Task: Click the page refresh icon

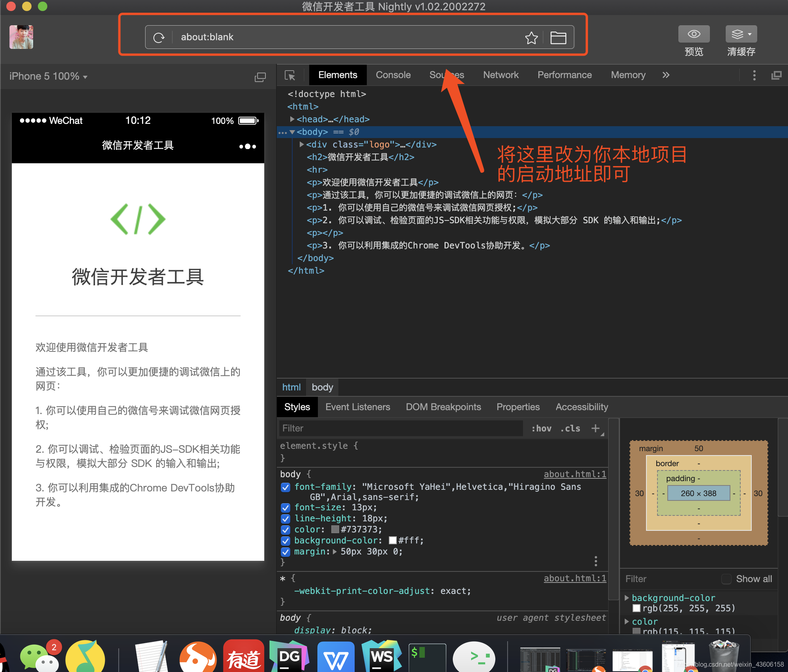Action: coord(159,37)
